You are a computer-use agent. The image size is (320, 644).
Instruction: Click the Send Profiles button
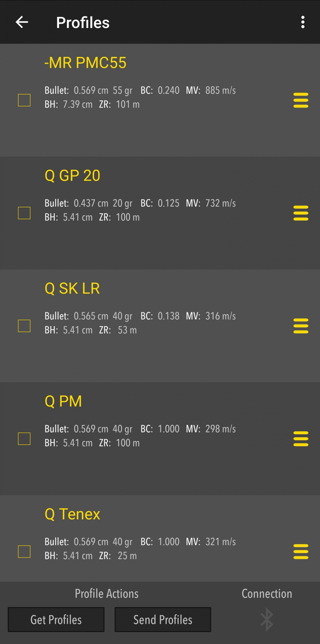tap(163, 619)
